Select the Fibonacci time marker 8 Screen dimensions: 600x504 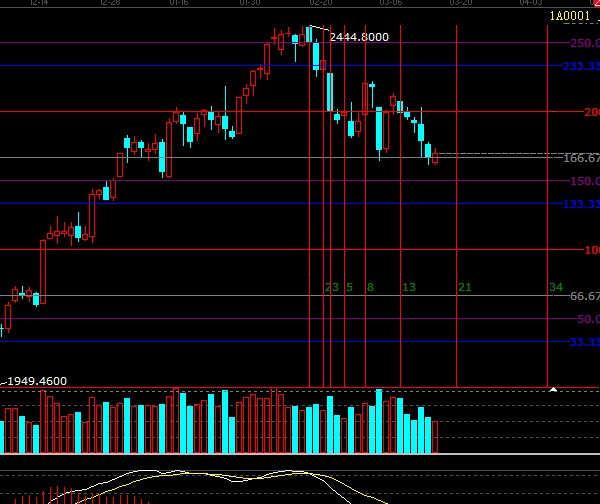370,287
